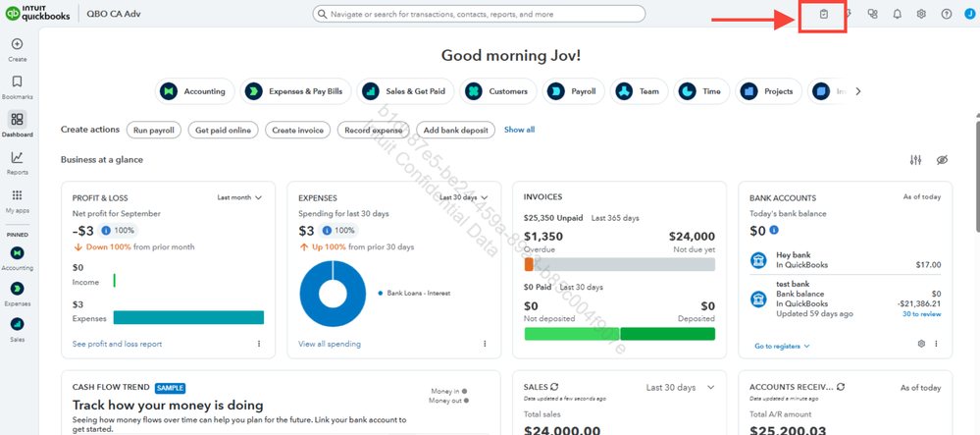Click the top search bar field
The width and height of the screenshot is (980, 435).
pos(479,15)
